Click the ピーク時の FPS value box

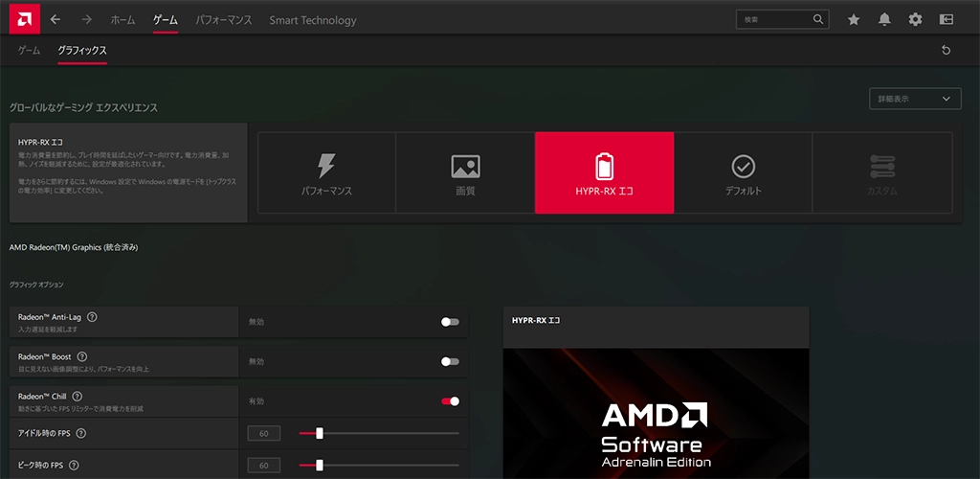[264, 466]
